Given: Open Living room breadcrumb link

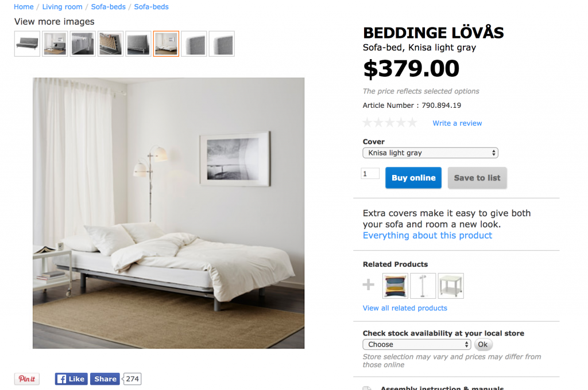Looking at the screenshot, I should click(62, 7).
